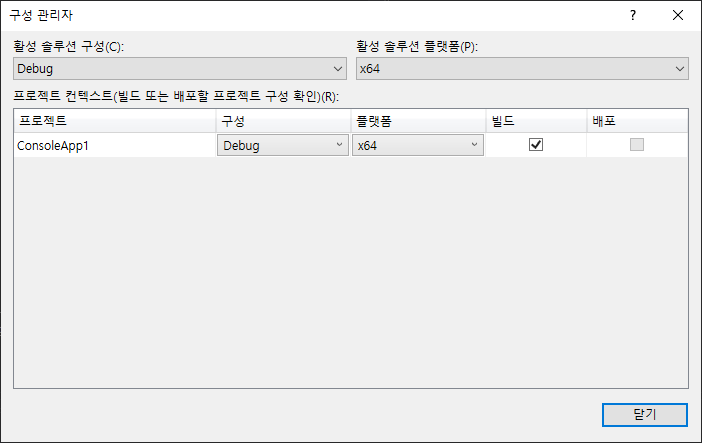Select the ConsoleApp1 project name cell

point(115,145)
